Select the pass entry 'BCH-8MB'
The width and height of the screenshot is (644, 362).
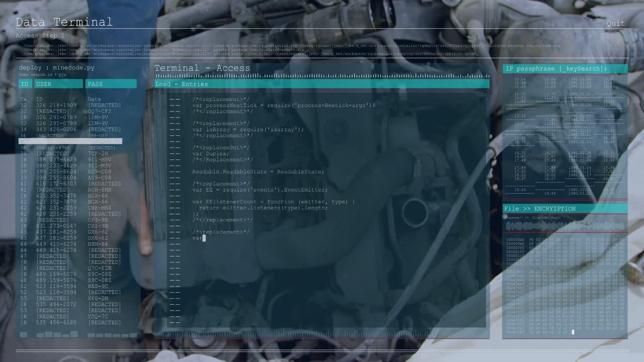pos(100,190)
